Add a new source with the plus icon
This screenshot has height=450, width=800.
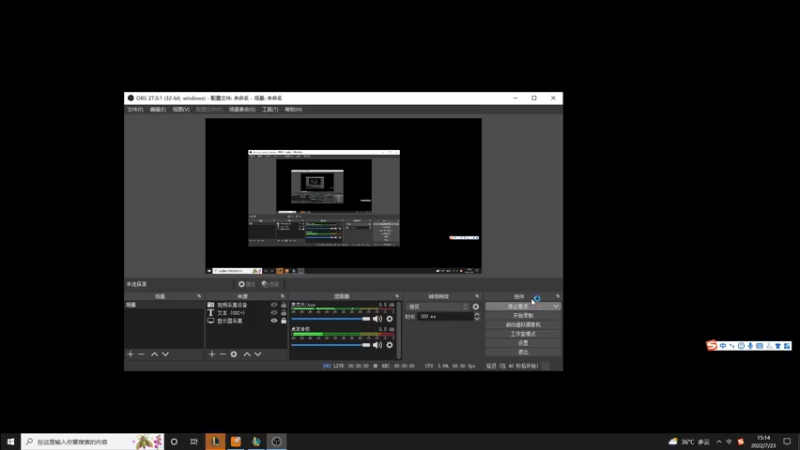pos(212,354)
